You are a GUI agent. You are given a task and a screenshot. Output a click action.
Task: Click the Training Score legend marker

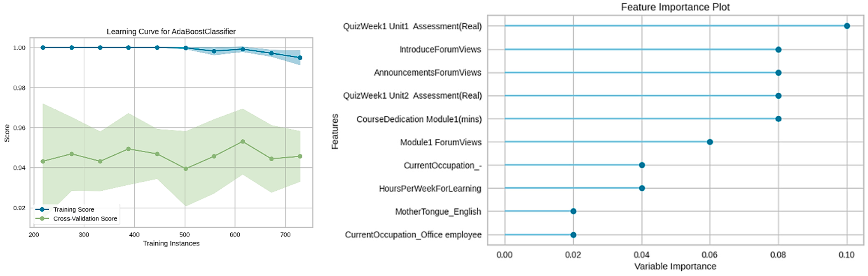42,210
